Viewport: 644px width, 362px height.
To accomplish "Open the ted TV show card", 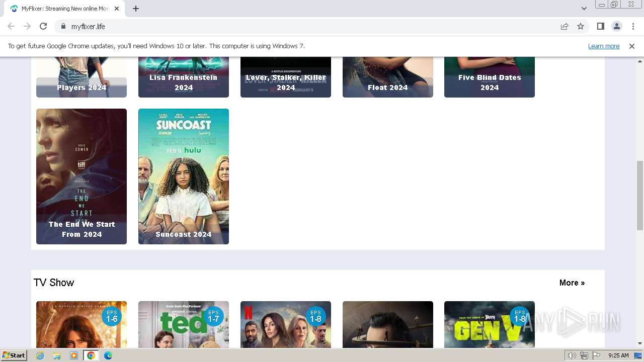I will coord(184,325).
